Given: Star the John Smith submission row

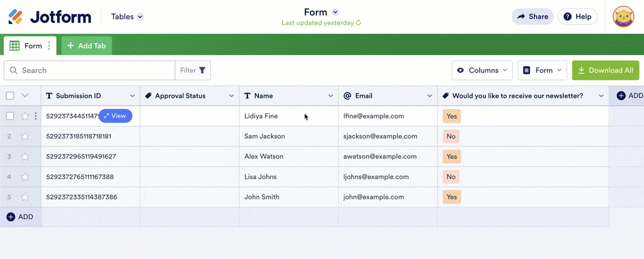Looking at the screenshot, I should (x=25, y=197).
